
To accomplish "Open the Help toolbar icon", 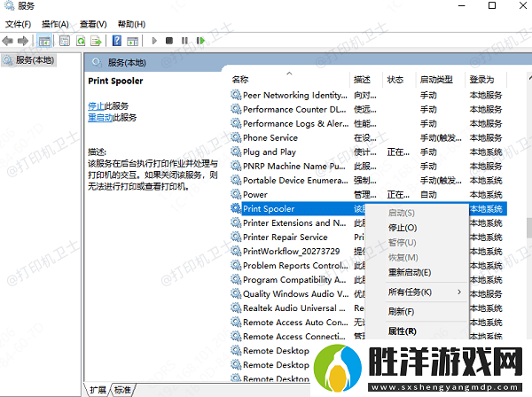I will [117, 41].
